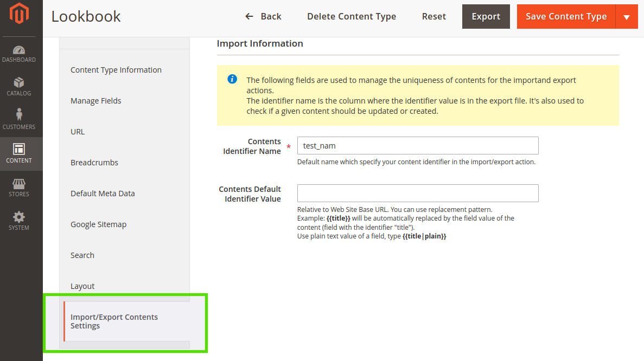Screen dimensions: 644x361
Task: Open the Catalog sidebar icon
Action: [x=19, y=87]
